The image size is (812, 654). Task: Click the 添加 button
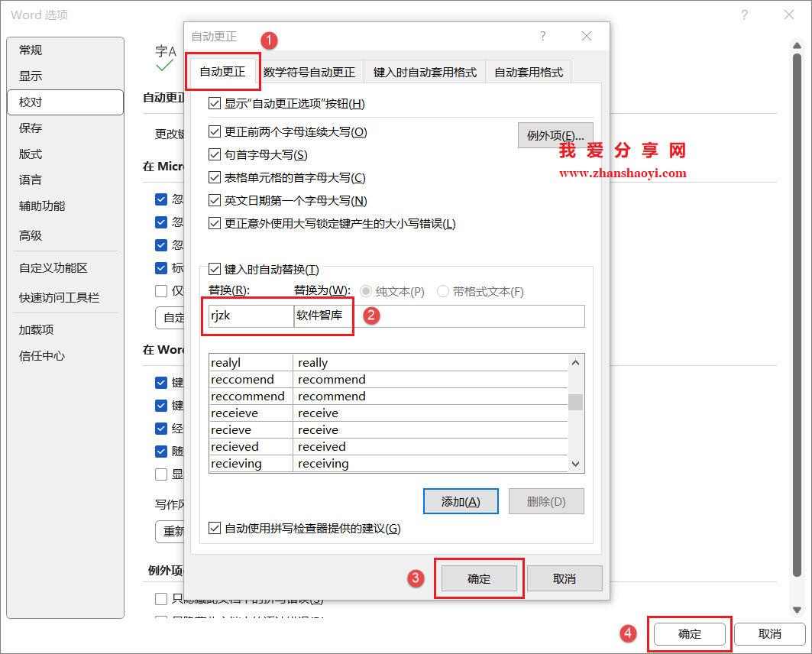click(461, 501)
